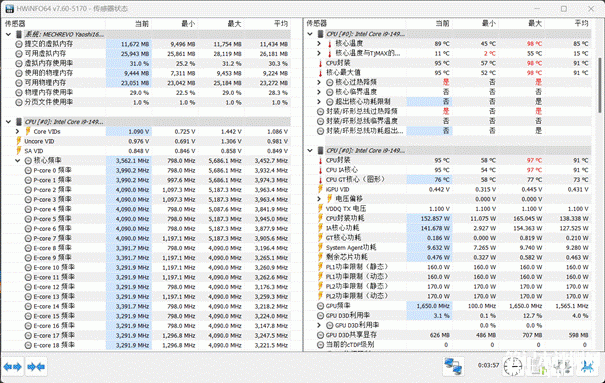This screenshot has width=605, height=383.
Task: Select the 152.857 W current value
Action: [435, 219]
